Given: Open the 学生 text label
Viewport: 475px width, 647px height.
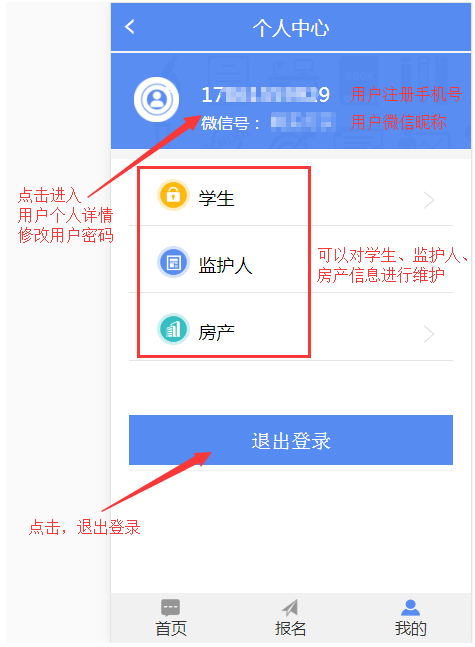Looking at the screenshot, I should click(x=216, y=198).
